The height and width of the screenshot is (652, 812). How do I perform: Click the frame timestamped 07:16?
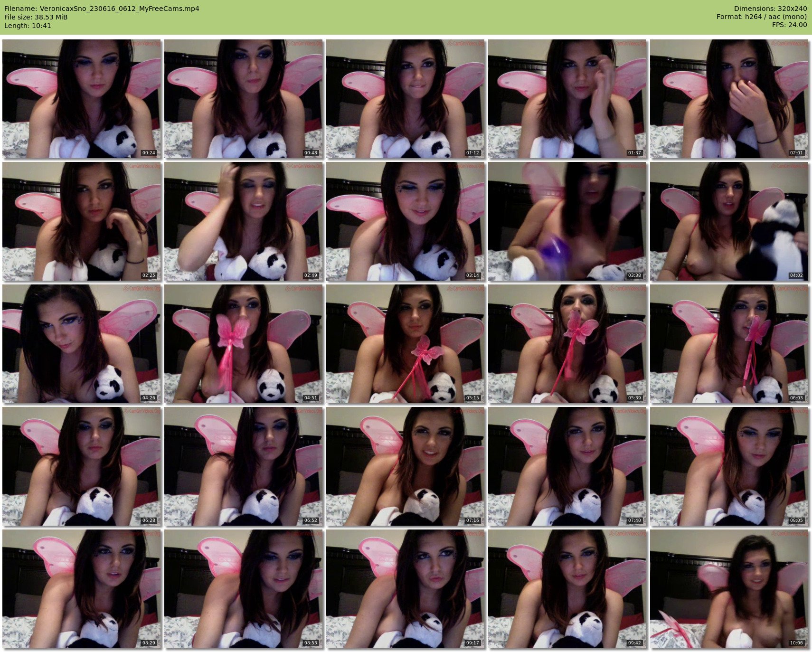[x=406, y=466]
